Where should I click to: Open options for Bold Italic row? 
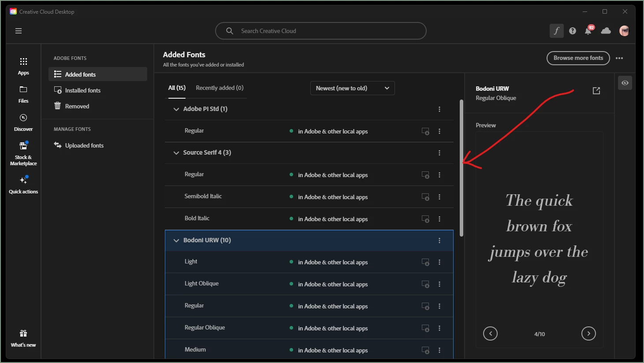[x=439, y=219]
